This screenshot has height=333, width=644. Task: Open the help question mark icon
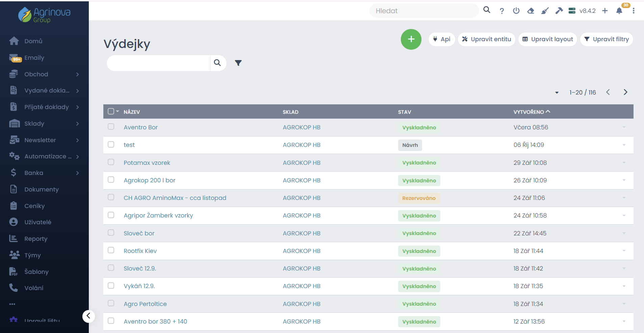click(502, 11)
